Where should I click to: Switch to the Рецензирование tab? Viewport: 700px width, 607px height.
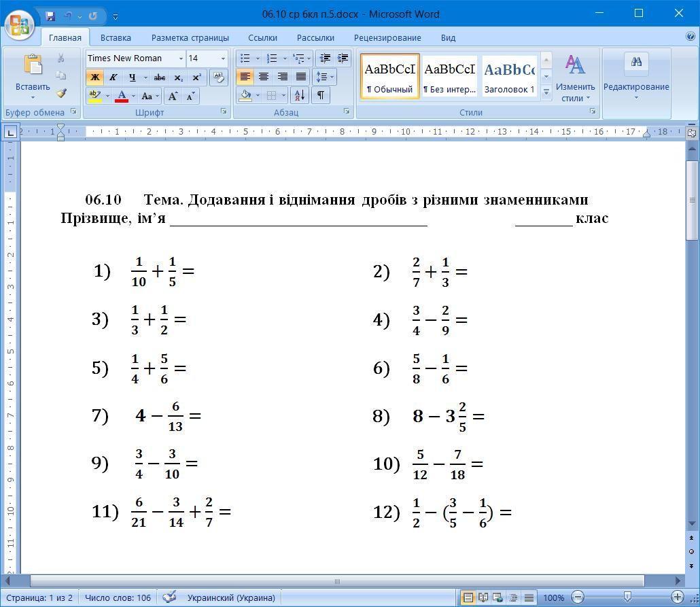(387, 38)
